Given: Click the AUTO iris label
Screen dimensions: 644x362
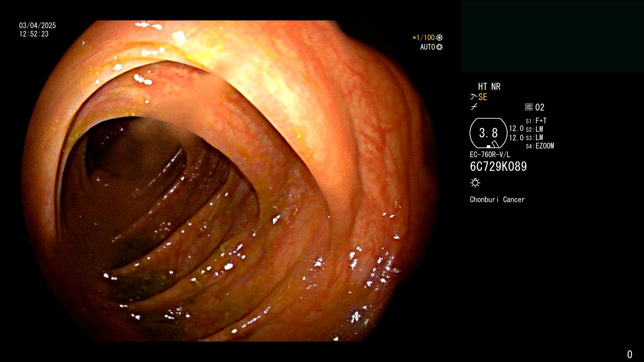Looking at the screenshot, I should click(428, 47).
